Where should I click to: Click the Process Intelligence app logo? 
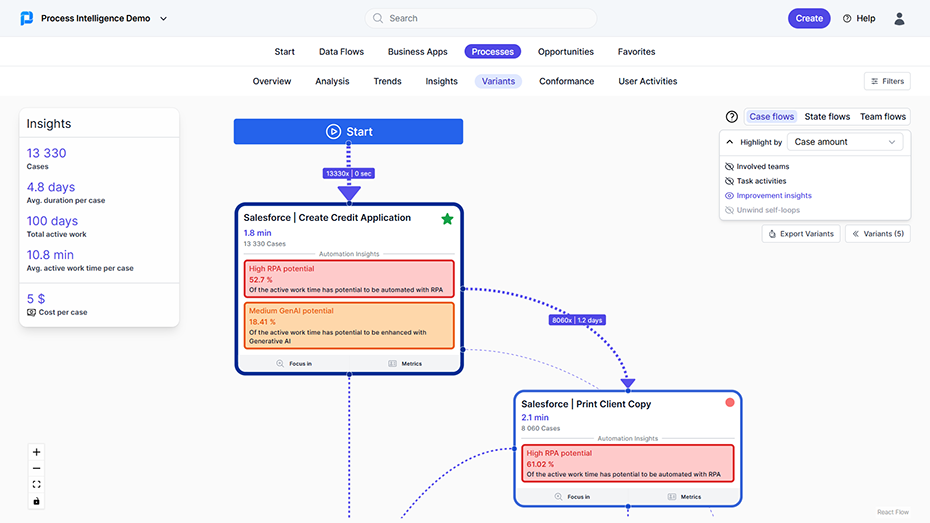27,18
